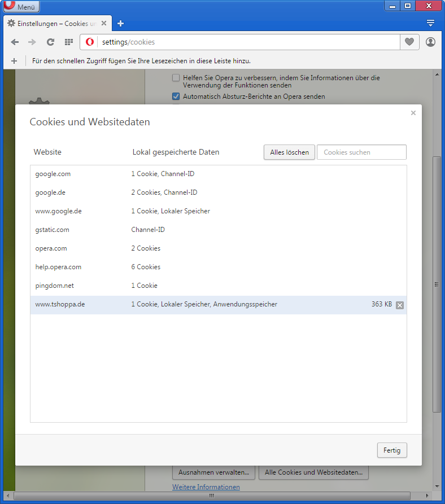Viewport: 445px width, 504px height.
Task: Click the scroll down arrow
Action: tap(437, 486)
